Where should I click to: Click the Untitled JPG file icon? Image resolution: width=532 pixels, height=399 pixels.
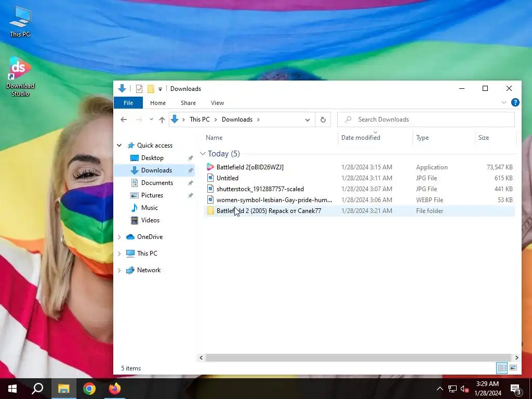210,178
